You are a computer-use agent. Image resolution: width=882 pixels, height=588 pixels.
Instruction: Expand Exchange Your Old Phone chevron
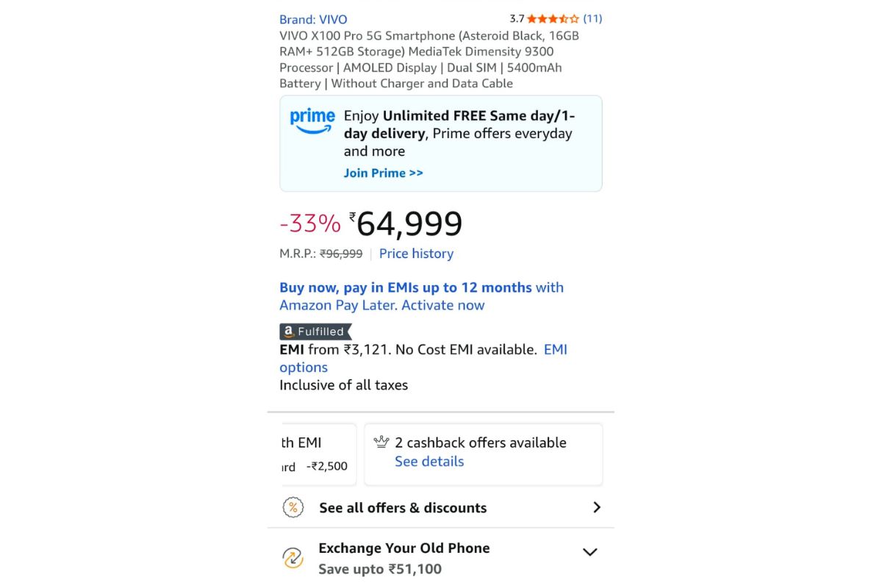pos(589,551)
